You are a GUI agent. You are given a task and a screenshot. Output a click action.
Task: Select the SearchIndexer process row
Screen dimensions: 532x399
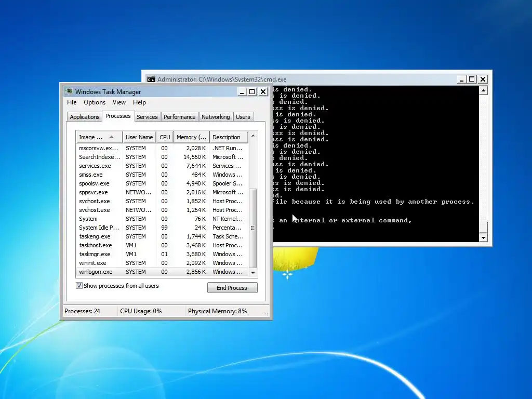point(162,157)
